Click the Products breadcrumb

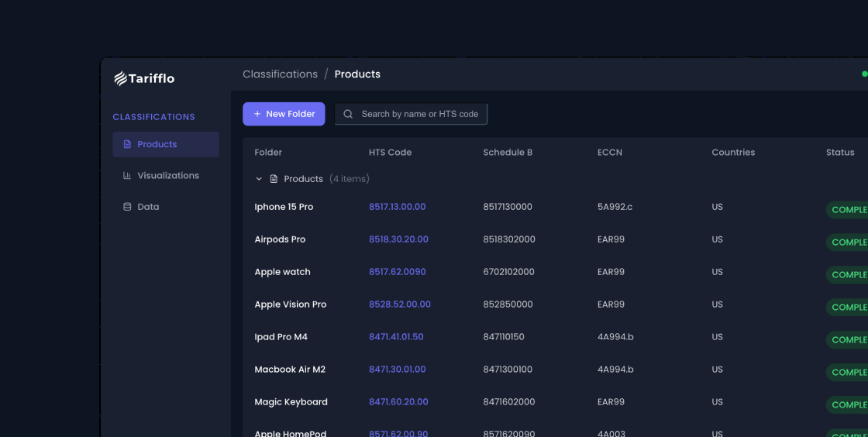357,74
